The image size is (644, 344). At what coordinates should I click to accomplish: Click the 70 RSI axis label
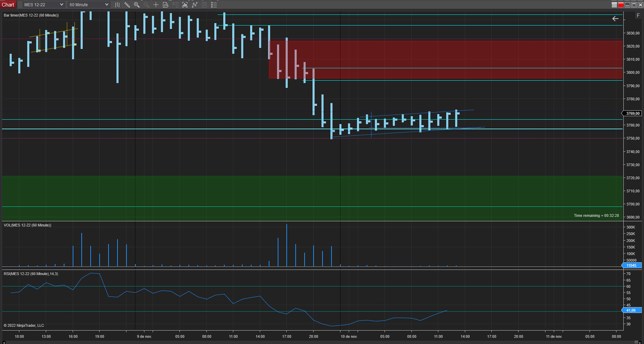628,274
